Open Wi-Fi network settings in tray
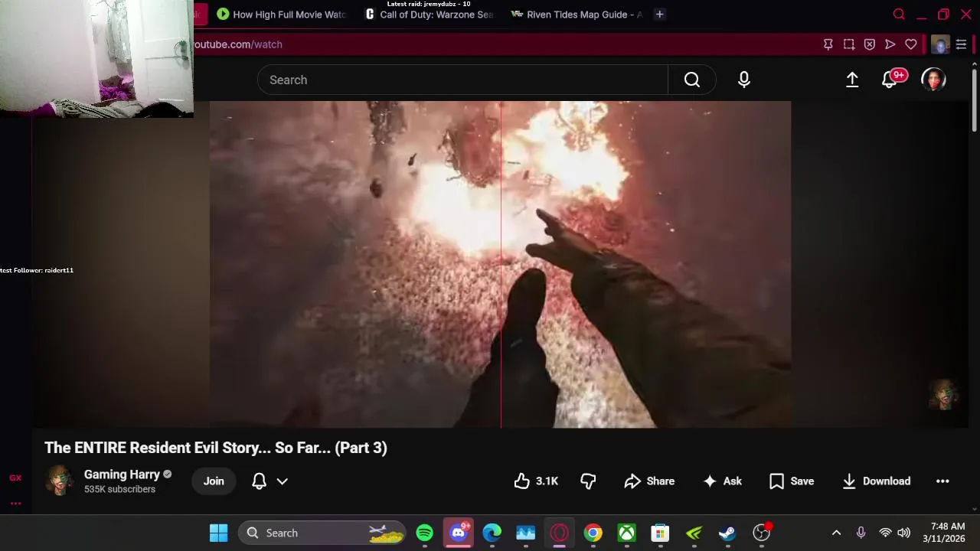 (x=885, y=533)
